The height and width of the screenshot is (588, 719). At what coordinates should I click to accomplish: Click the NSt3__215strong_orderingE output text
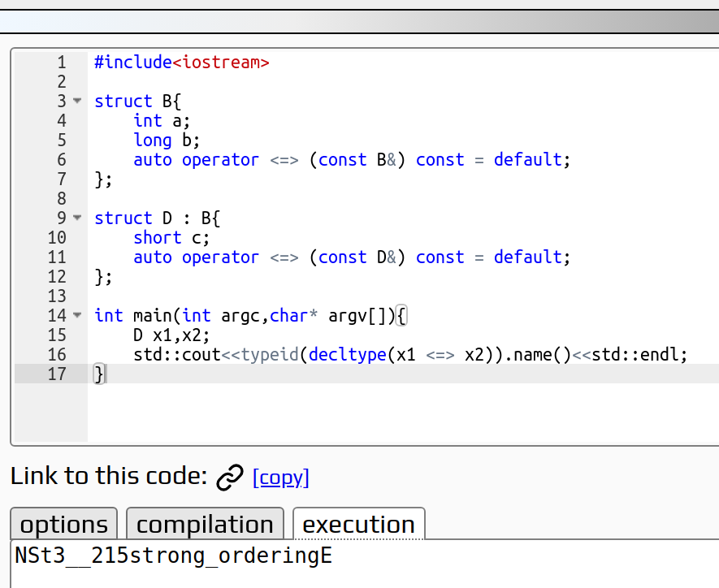coord(173,556)
